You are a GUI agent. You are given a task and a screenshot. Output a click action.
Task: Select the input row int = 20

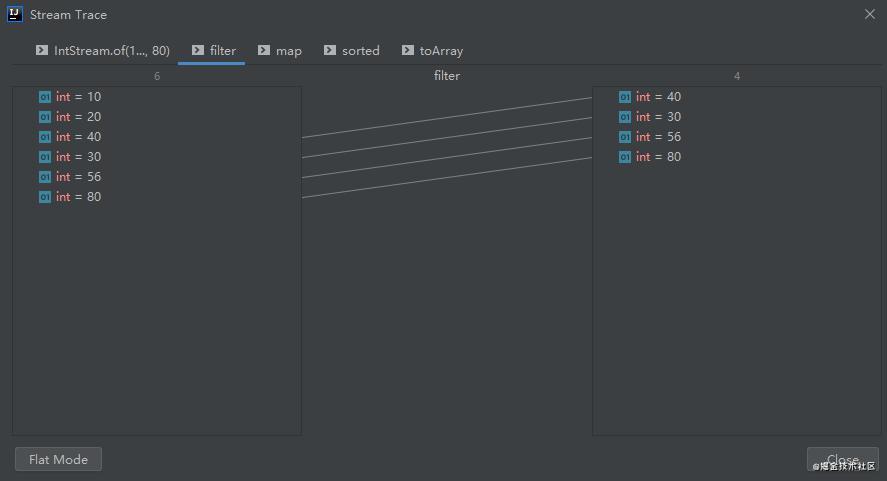pyautogui.click(x=157, y=117)
